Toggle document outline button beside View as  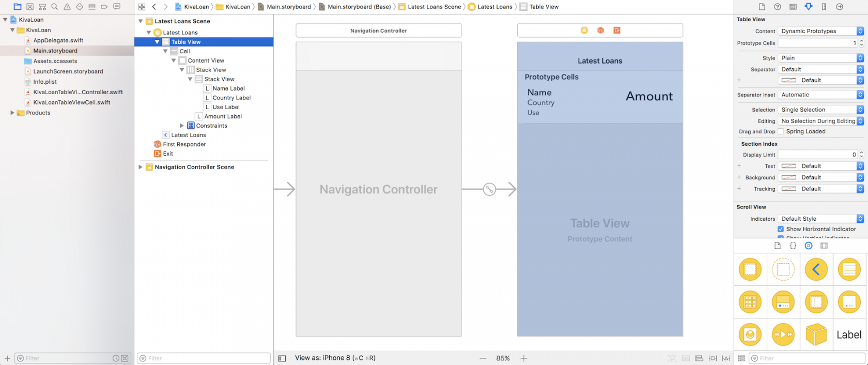click(x=282, y=358)
